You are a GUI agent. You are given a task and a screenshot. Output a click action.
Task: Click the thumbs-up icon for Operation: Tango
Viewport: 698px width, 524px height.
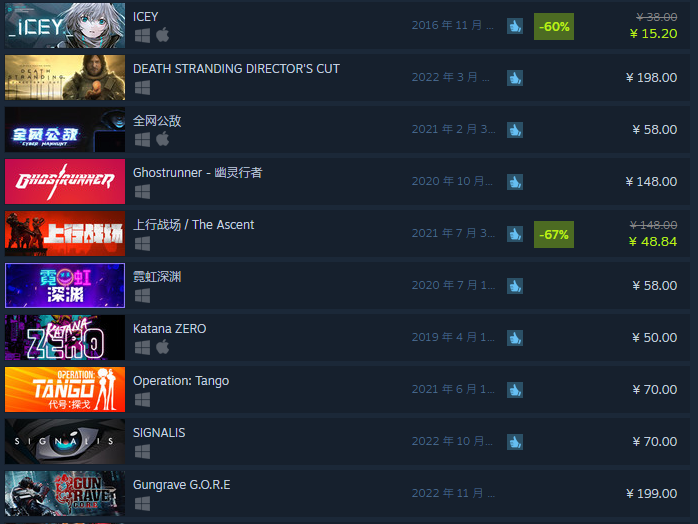coord(515,390)
